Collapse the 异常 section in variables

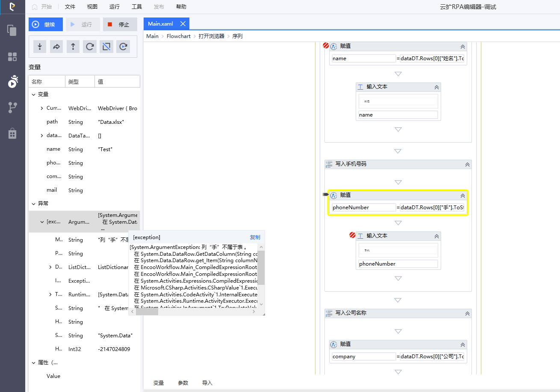(x=34, y=204)
